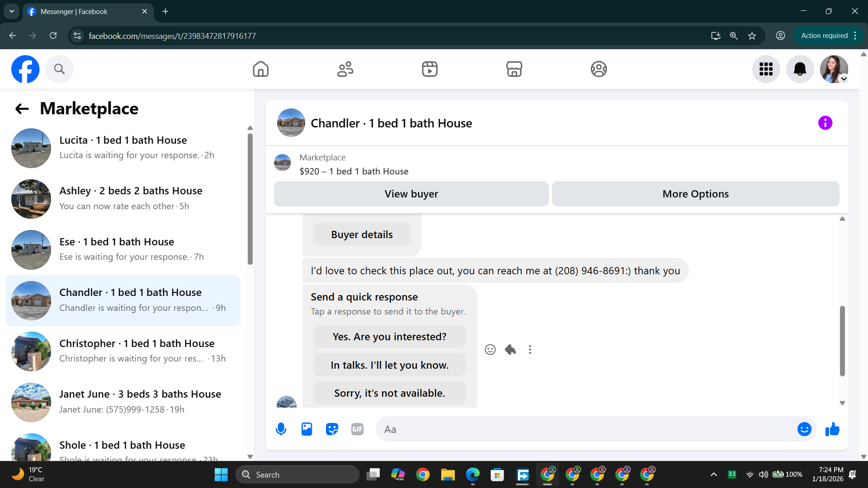Focus the Aa message input field
Image resolution: width=868 pixels, height=488 pixels.
click(x=583, y=429)
